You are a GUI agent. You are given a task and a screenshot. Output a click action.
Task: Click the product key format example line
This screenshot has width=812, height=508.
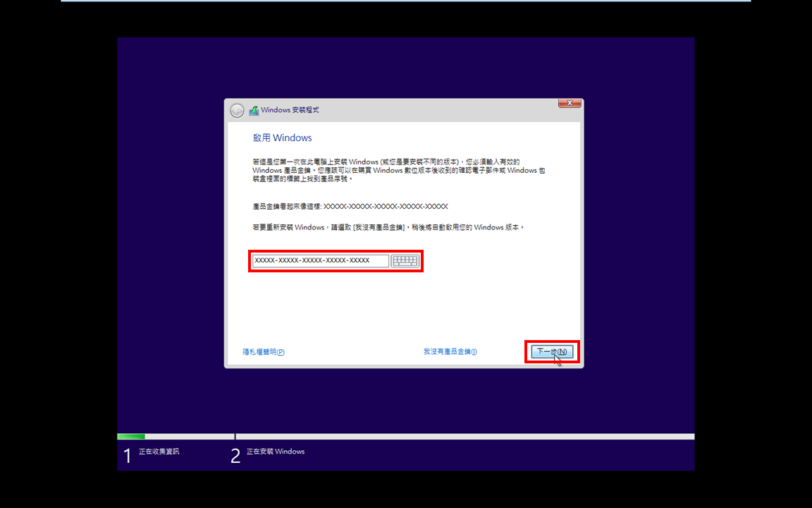350,206
